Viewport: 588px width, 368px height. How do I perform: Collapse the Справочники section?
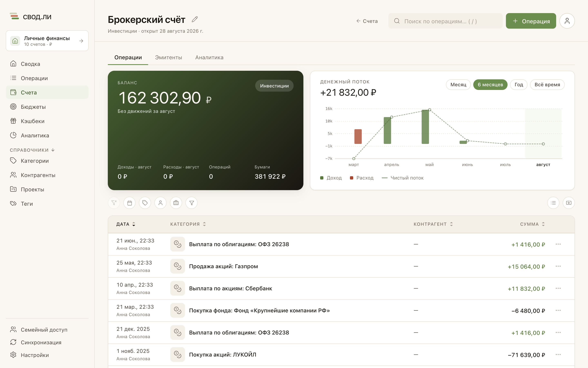tap(32, 150)
